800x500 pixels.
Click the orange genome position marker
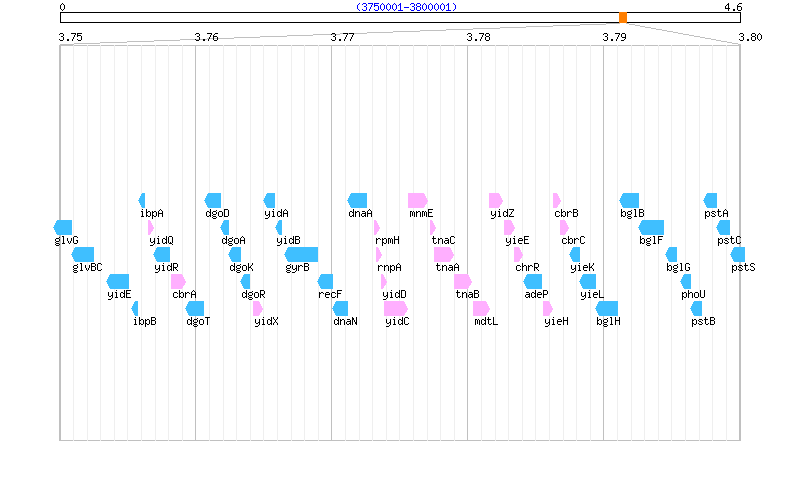[x=623, y=18]
